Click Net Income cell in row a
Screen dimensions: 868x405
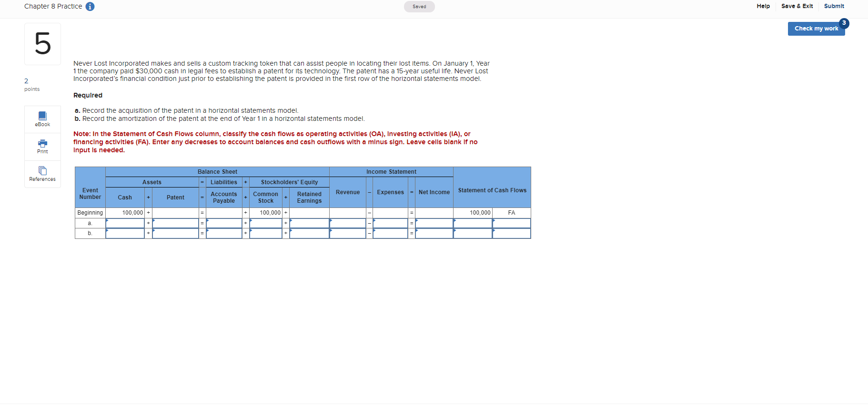pos(434,223)
